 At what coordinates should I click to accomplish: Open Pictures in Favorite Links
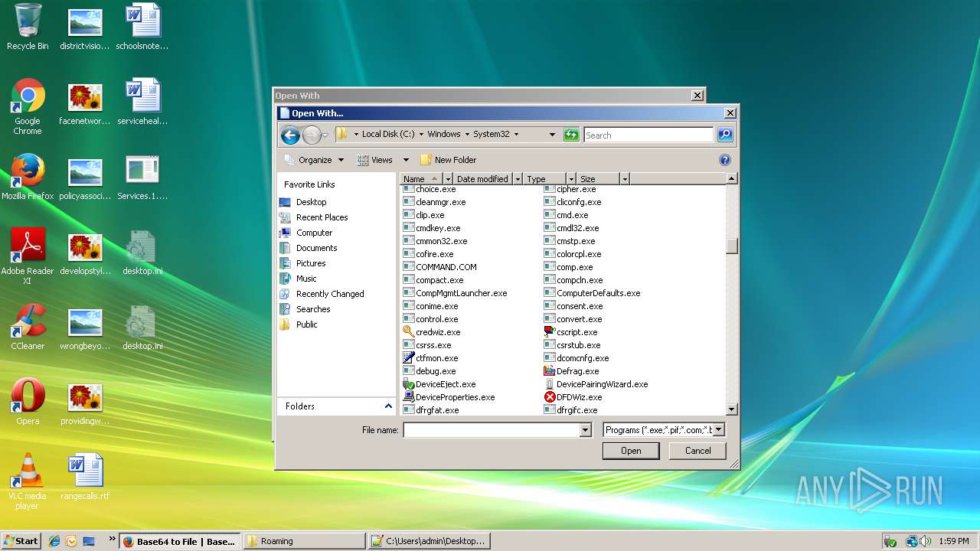(x=303, y=263)
